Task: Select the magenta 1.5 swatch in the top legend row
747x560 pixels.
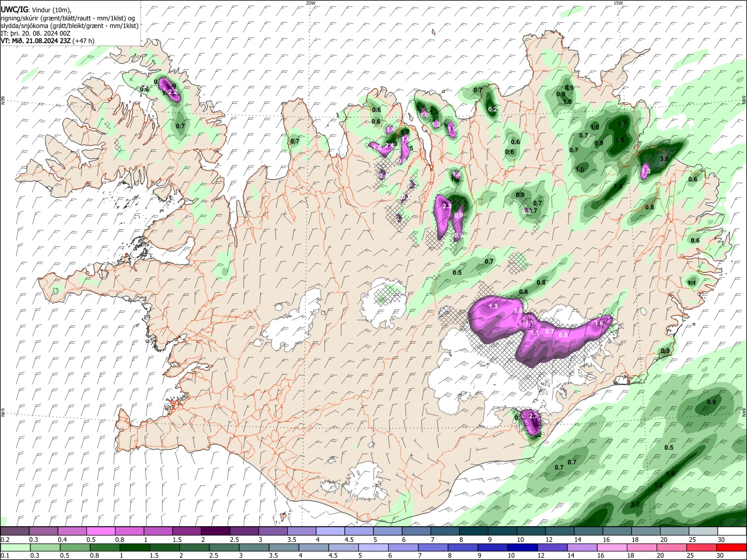Action: [x=187, y=531]
